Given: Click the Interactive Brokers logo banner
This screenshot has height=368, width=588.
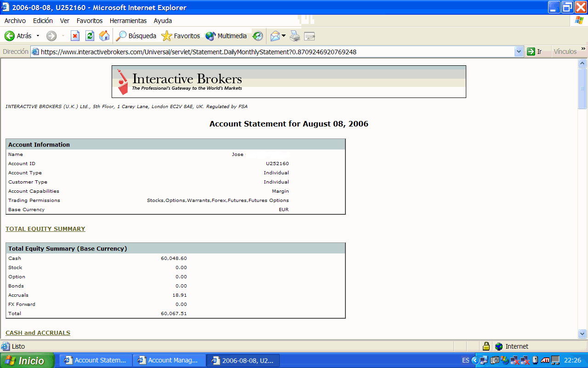Looking at the screenshot, I should click(289, 81).
